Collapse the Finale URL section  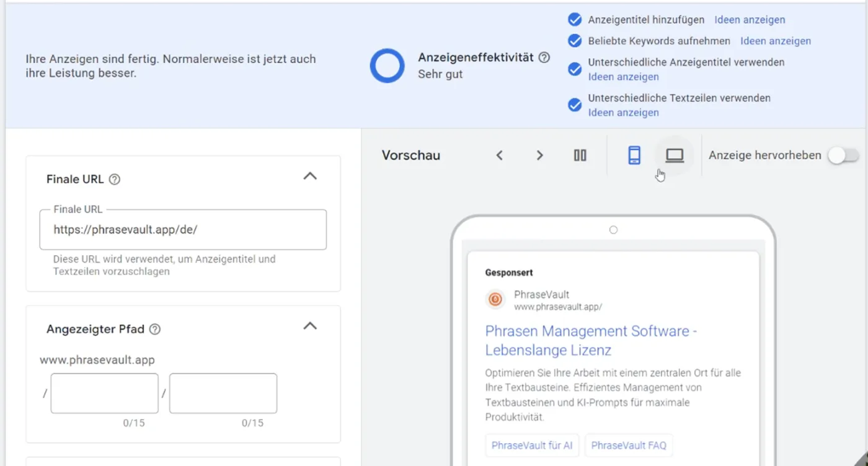pos(310,177)
